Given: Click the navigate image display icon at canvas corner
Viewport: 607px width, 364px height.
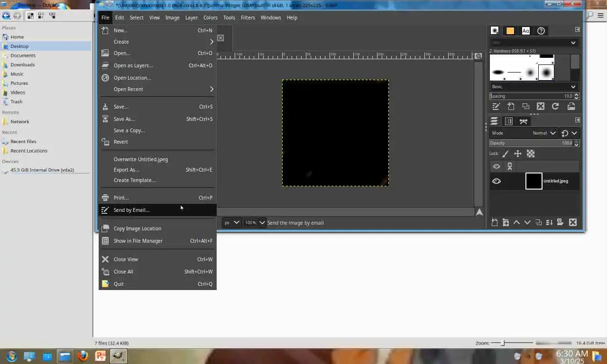Looking at the screenshot, I should [479, 212].
